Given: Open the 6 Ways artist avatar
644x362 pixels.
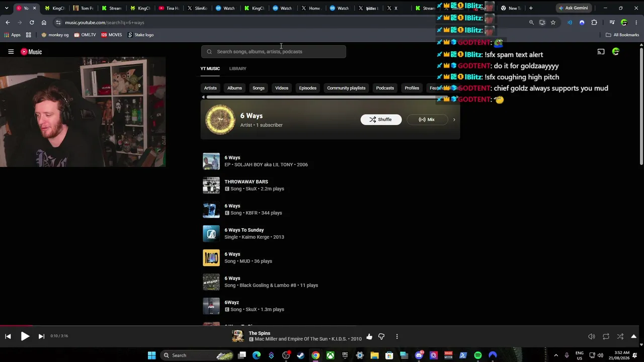Looking at the screenshot, I should (220, 120).
